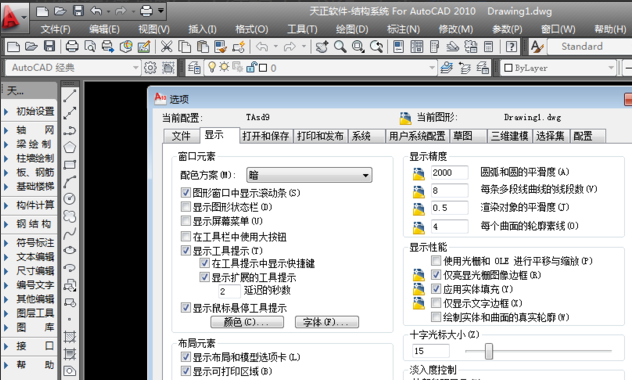Toggle 显示工具提示 checkbox

[186, 251]
